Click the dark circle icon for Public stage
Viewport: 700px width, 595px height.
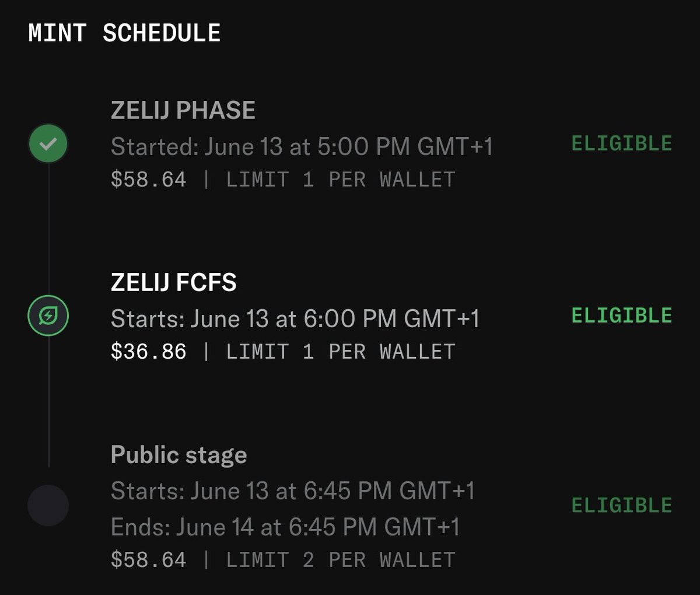(x=48, y=505)
